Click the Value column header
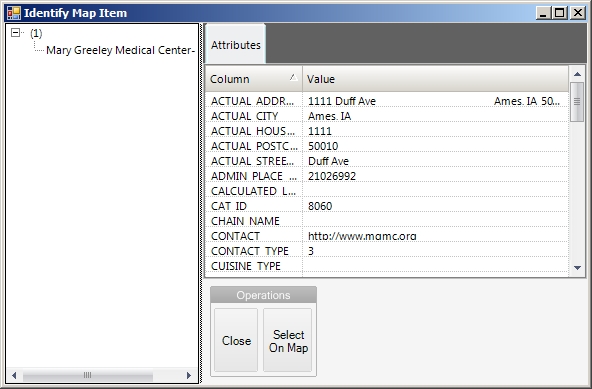The width and height of the screenshot is (592, 389). [435, 79]
